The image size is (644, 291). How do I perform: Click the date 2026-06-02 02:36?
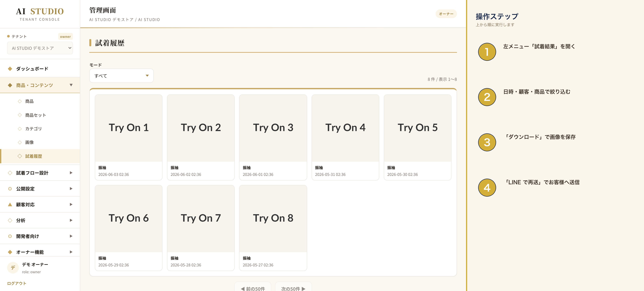(186, 174)
